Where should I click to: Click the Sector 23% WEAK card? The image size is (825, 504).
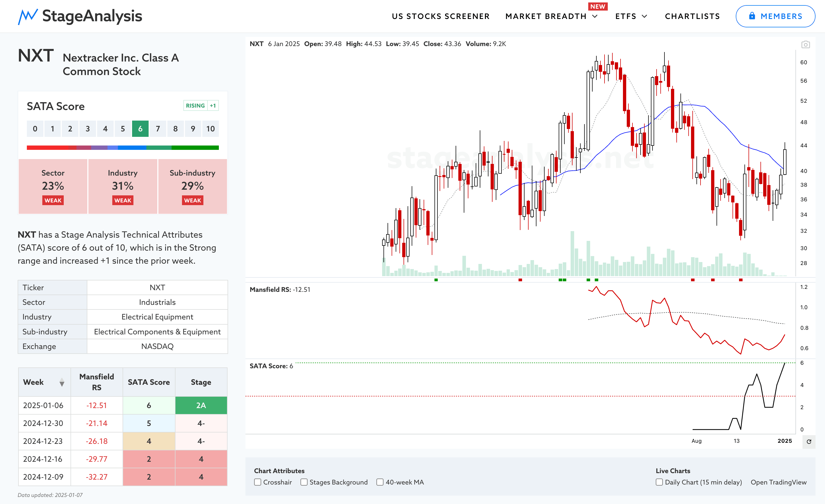click(x=53, y=186)
